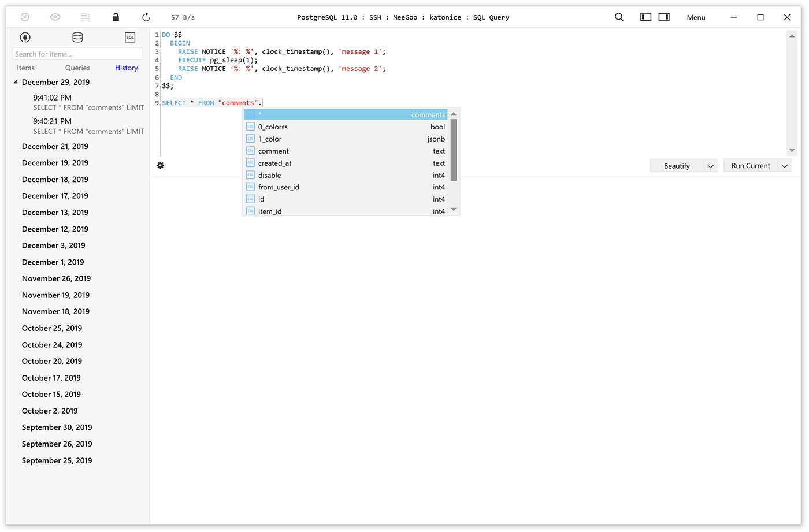
Task: Refresh using the circular arrow icon
Action: [146, 17]
